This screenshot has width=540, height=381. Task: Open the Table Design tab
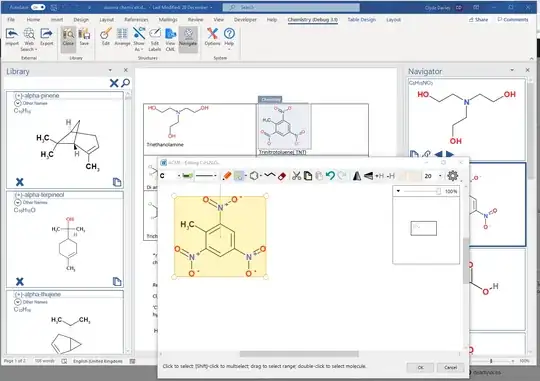(361, 20)
